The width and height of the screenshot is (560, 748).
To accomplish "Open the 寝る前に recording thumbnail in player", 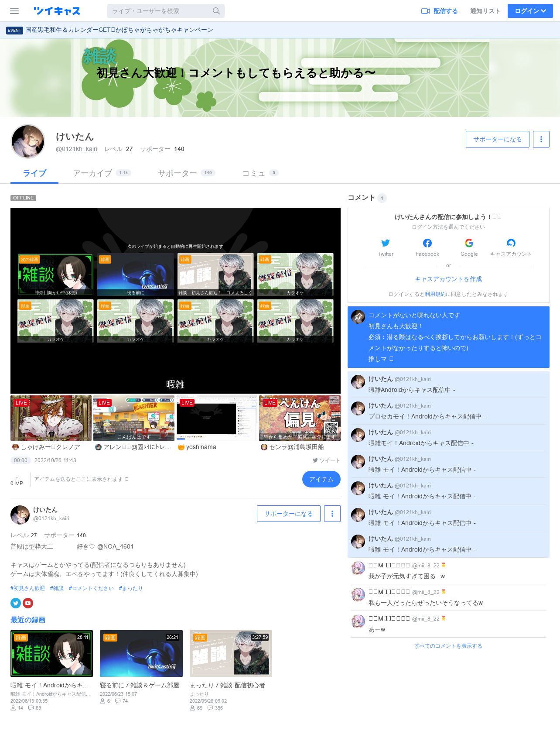I will (x=135, y=274).
